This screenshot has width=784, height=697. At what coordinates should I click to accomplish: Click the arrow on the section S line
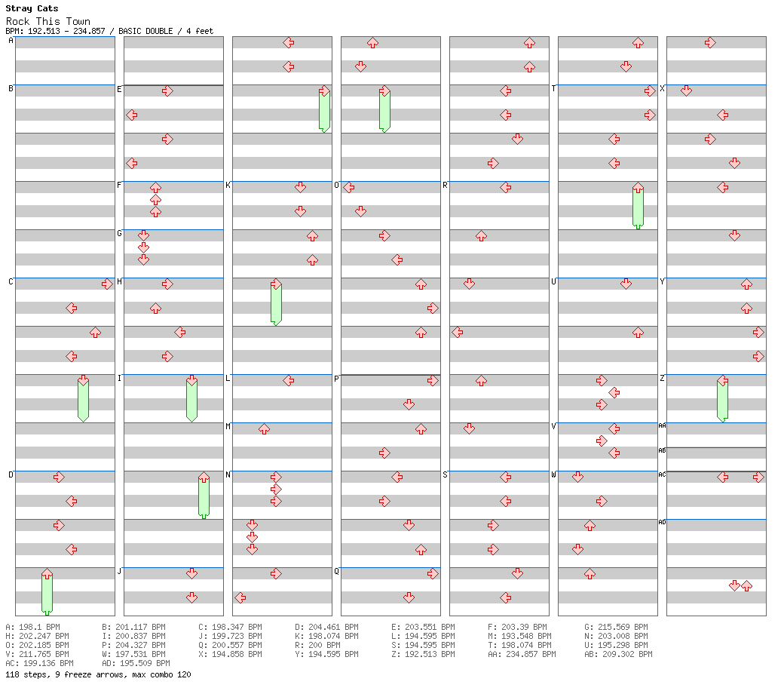(506, 477)
